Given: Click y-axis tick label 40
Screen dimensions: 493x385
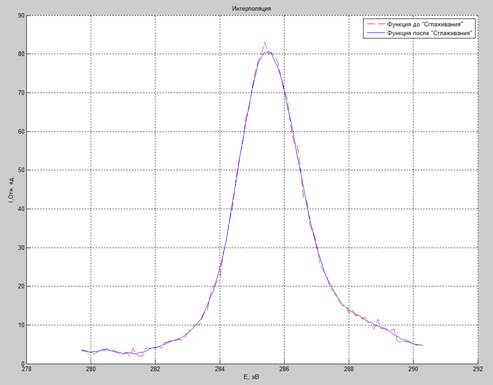Looking at the screenshot, I should (x=21, y=209).
